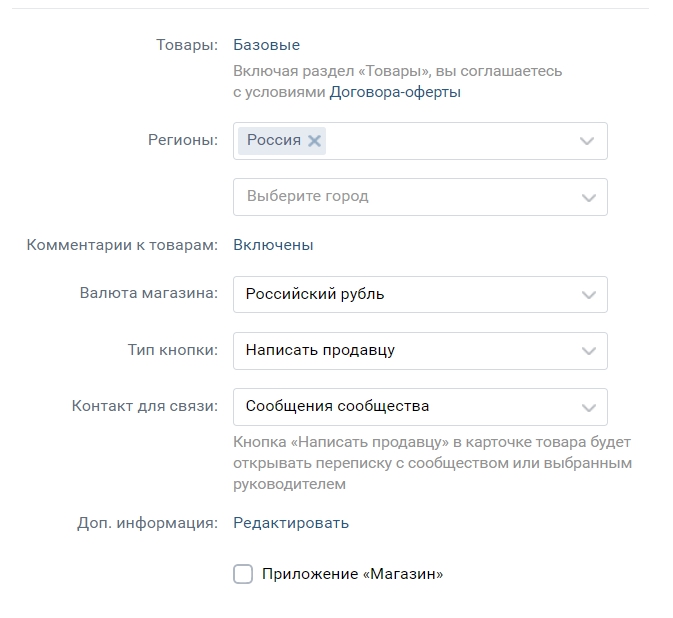Click the chevron beside Сообщения сообщества
Screen dimensions: 673x618
pyautogui.click(x=587, y=407)
